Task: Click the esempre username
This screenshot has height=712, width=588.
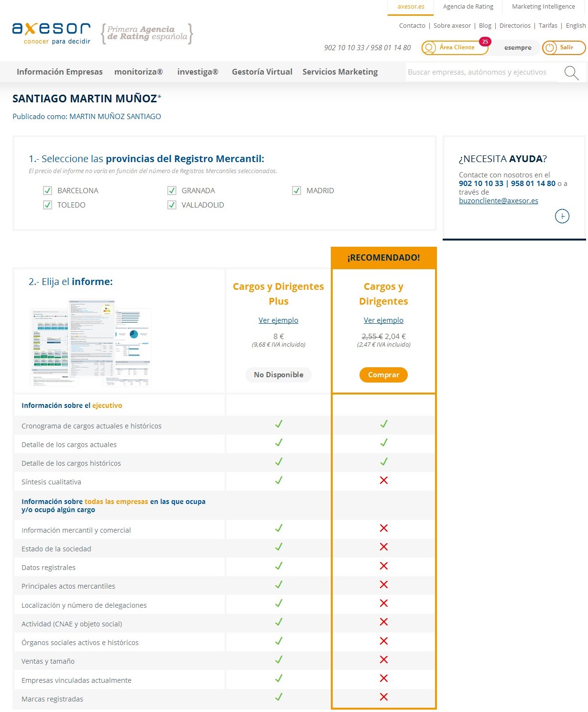Action: [518, 48]
